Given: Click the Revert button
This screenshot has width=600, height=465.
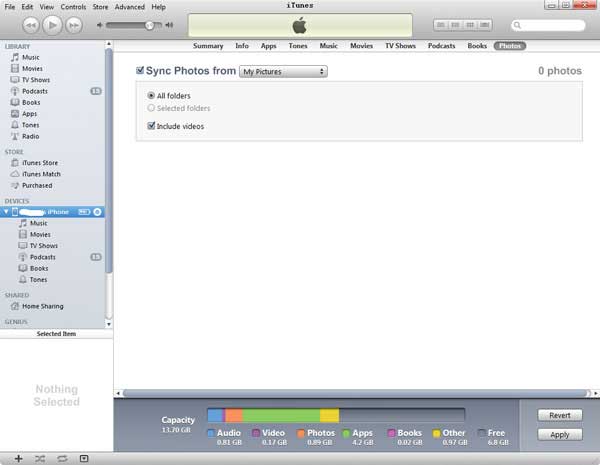Looking at the screenshot, I should click(x=559, y=415).
